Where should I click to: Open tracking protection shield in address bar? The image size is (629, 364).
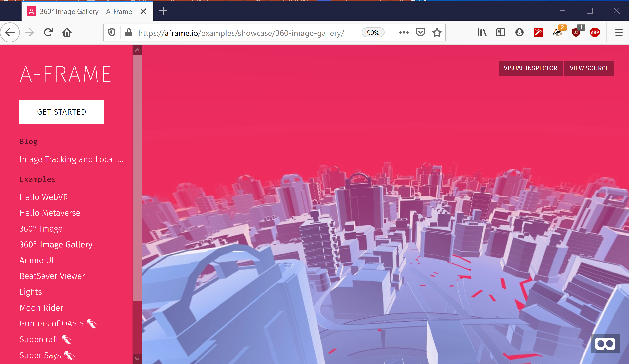(112, 32)
